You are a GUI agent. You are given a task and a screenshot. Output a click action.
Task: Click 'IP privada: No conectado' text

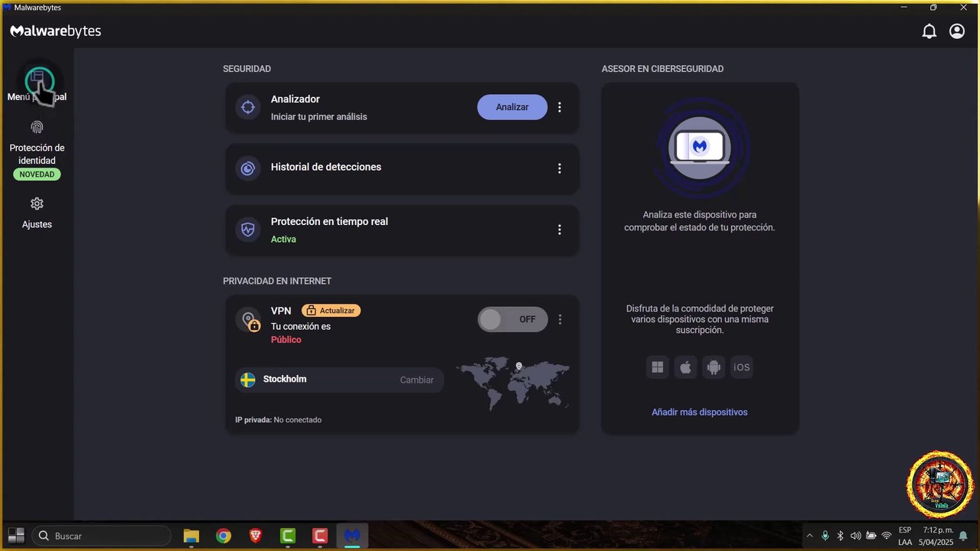(x=278, y=420)
